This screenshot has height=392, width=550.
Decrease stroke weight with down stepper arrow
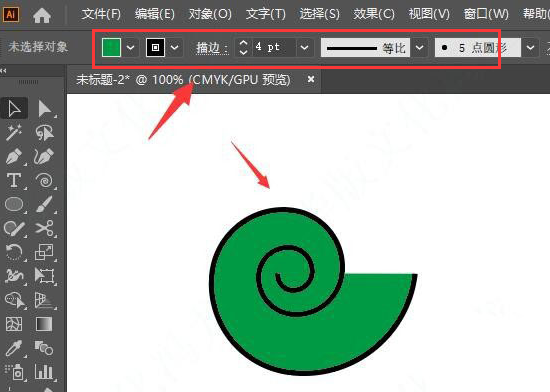point(243,52)
